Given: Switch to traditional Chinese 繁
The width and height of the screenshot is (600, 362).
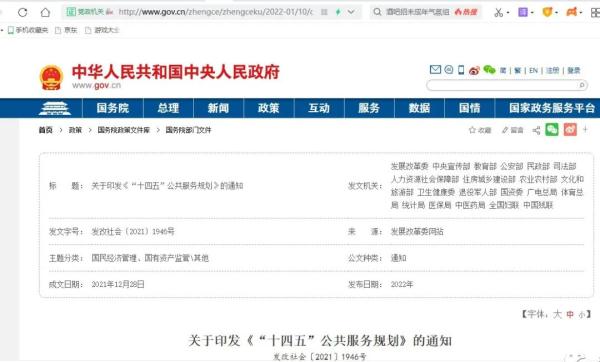Looking at the screenshot, I should [x=517, y=70].
